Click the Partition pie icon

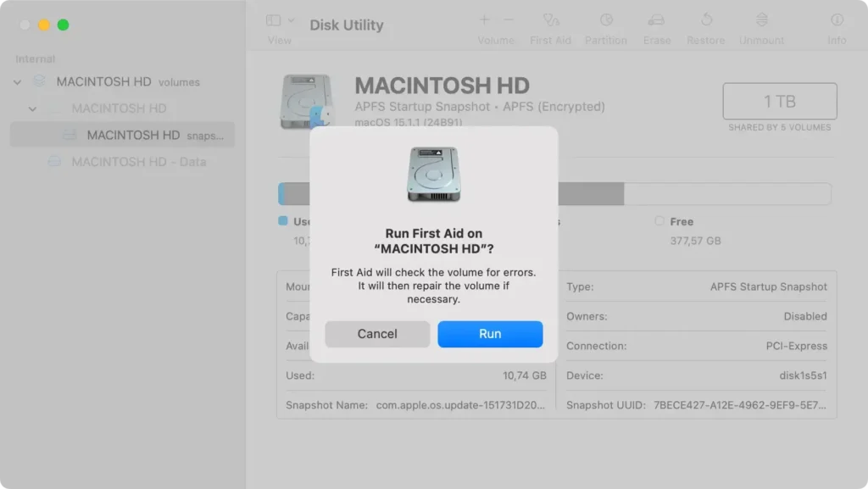pyautogui.click(x=606, y=20)
